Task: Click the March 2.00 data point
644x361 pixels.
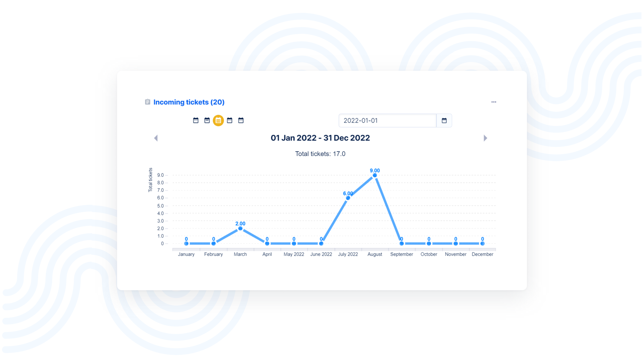Action: (240, 228)
